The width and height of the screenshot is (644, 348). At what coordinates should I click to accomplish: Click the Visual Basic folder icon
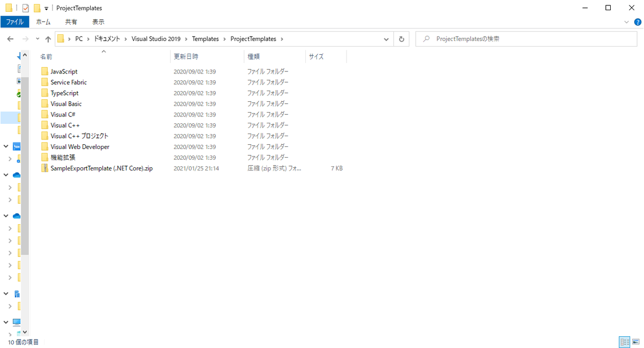[x=45, y=103]
